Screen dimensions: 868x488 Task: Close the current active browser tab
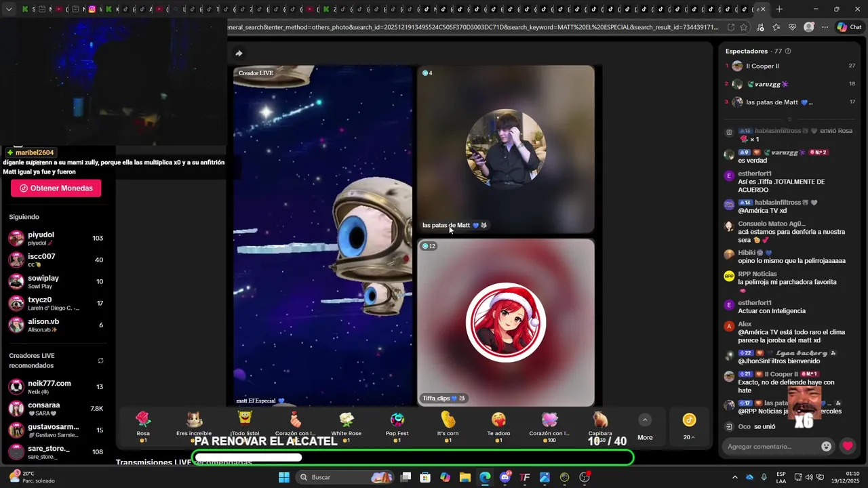coord(762,9)
